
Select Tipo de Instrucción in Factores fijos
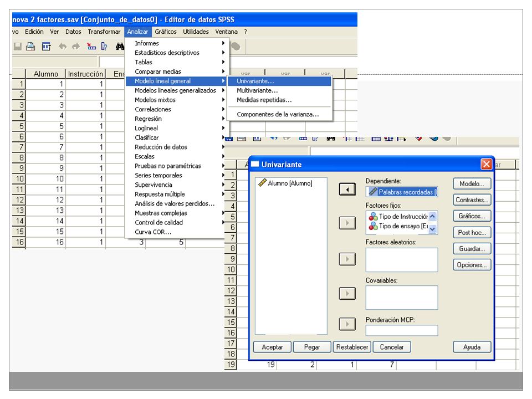pos(398,217)
